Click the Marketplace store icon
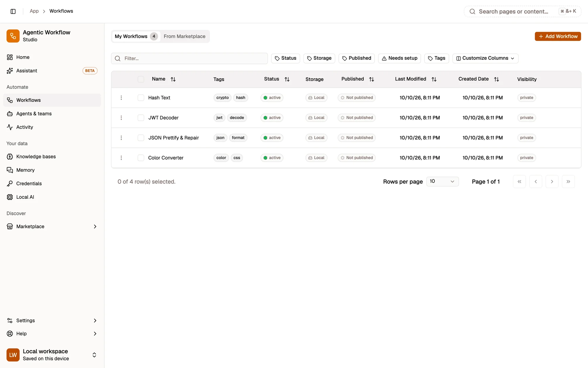Viewport: 588px width, 368px height. click(10, 226)
